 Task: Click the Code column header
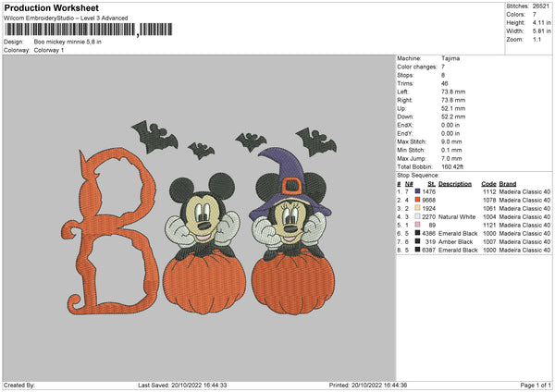(x=488, y=183)
